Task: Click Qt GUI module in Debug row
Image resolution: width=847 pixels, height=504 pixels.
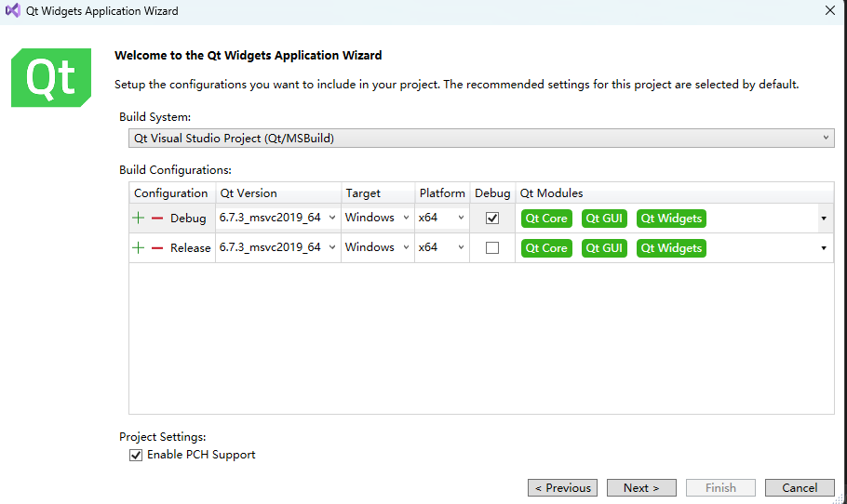Action: [604, 219]
